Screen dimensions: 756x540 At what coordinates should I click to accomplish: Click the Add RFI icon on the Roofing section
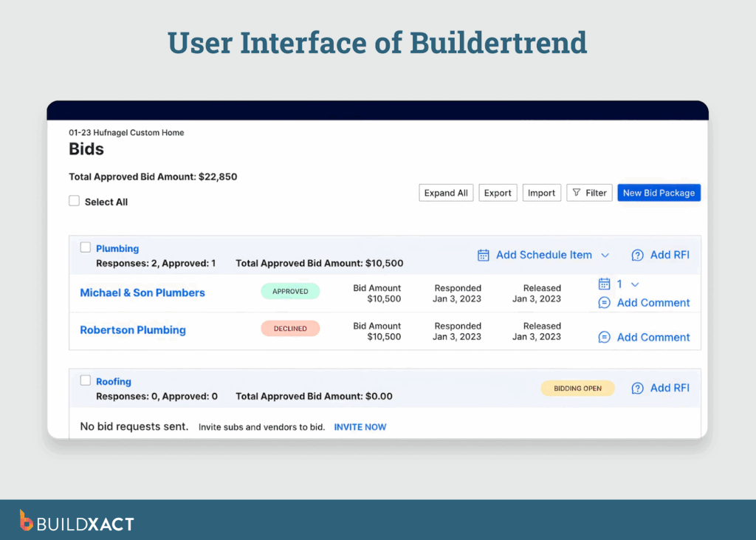[637, 388]
